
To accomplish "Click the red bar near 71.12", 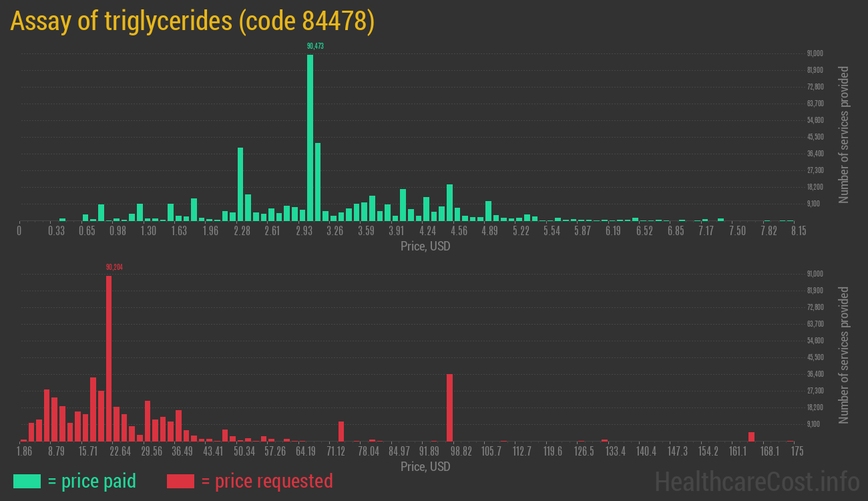I will pos(341,431).
